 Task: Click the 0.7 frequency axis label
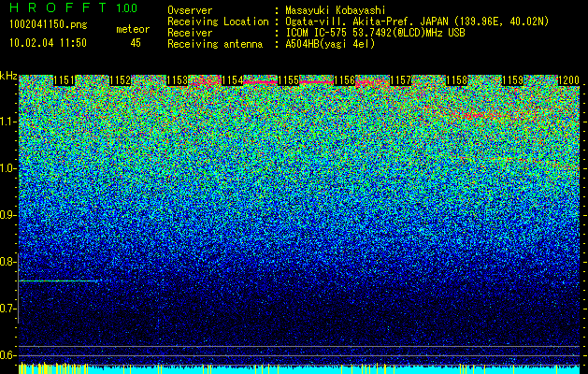tap(8, 309)
